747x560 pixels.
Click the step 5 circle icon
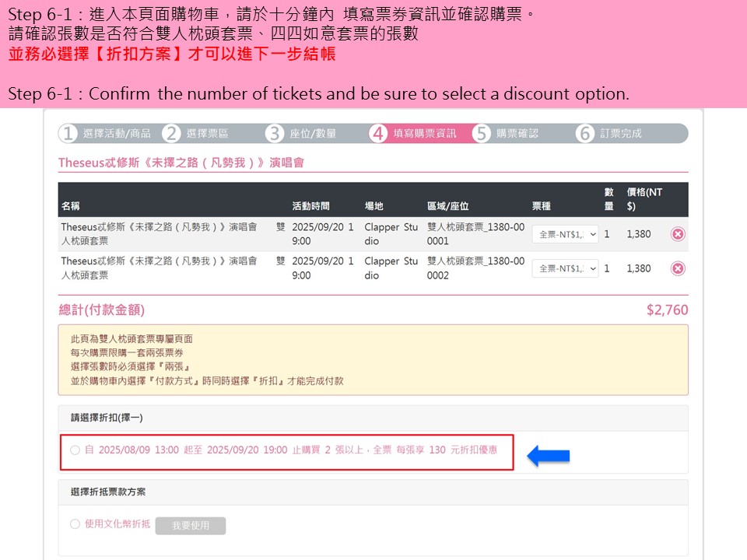pyautogui.click(x=482, y=134)
